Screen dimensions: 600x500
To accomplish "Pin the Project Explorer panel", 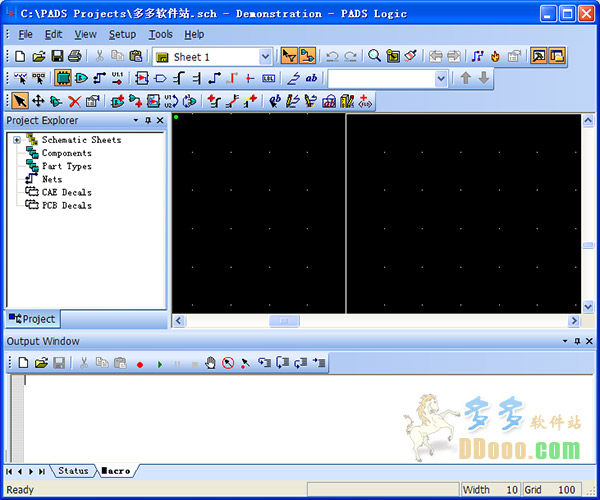I will 148,121.
